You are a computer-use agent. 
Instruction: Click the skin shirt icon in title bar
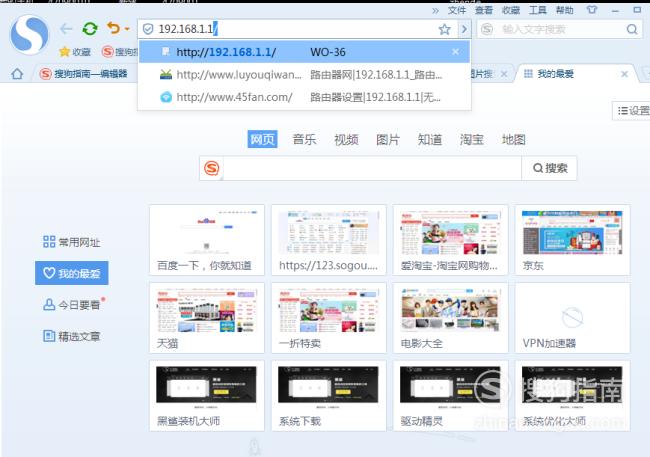(x=592, y=10)
